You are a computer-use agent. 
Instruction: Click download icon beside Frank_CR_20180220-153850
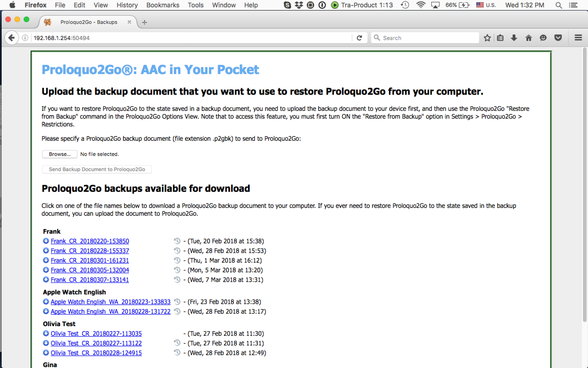[46, 241]
